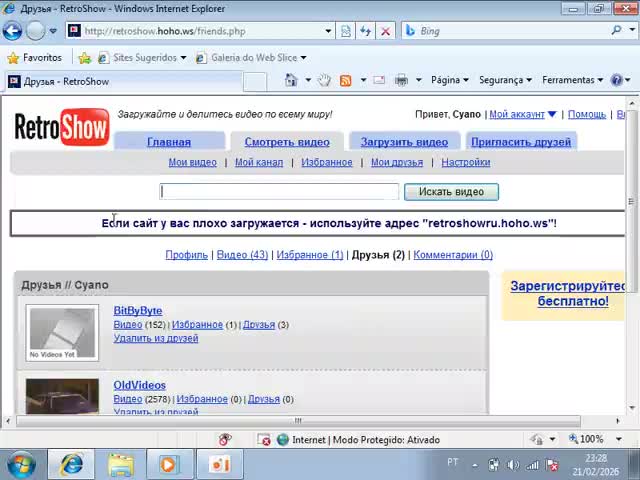This screenshot has height=480, width=640.
Task: Click the BitByByte avatar thumbnail
Action: click(62, 333)
